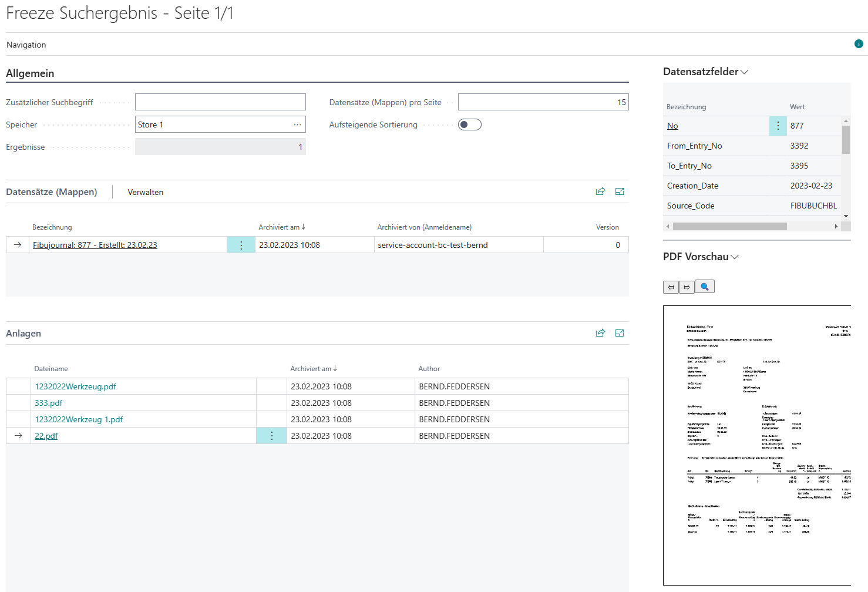Click the magnifier zoom button in PDF preview

705,287
